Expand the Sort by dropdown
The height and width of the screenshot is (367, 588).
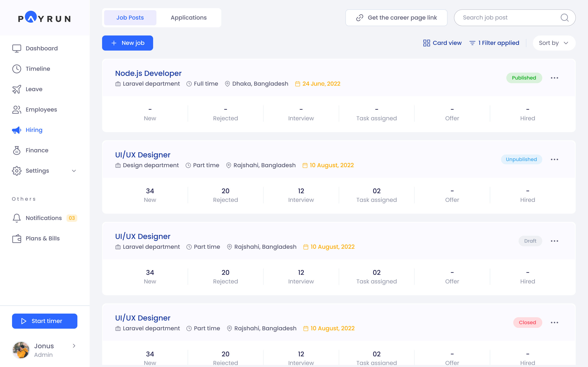pyautogui.click(x=553, y=43)
